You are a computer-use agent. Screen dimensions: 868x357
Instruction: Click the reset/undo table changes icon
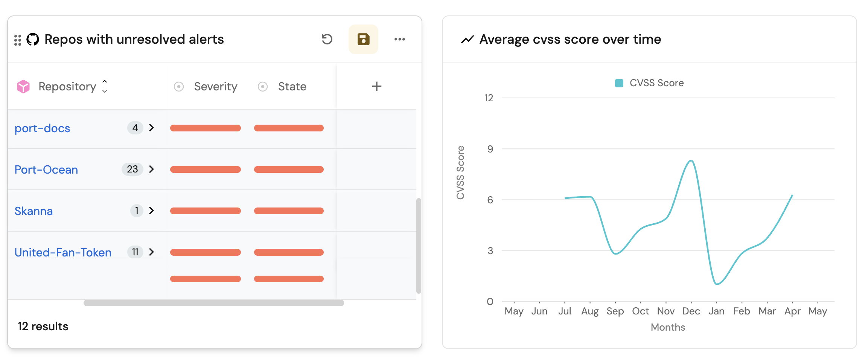[x=327, y=39]
